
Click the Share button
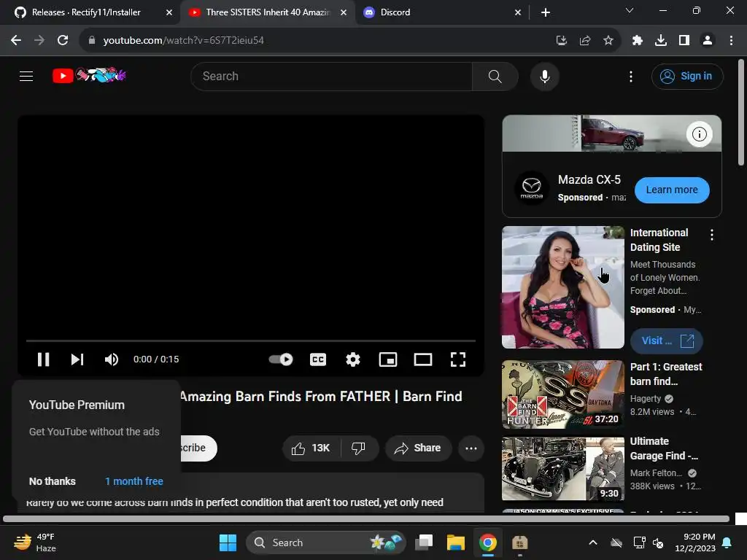click(418, 448)
